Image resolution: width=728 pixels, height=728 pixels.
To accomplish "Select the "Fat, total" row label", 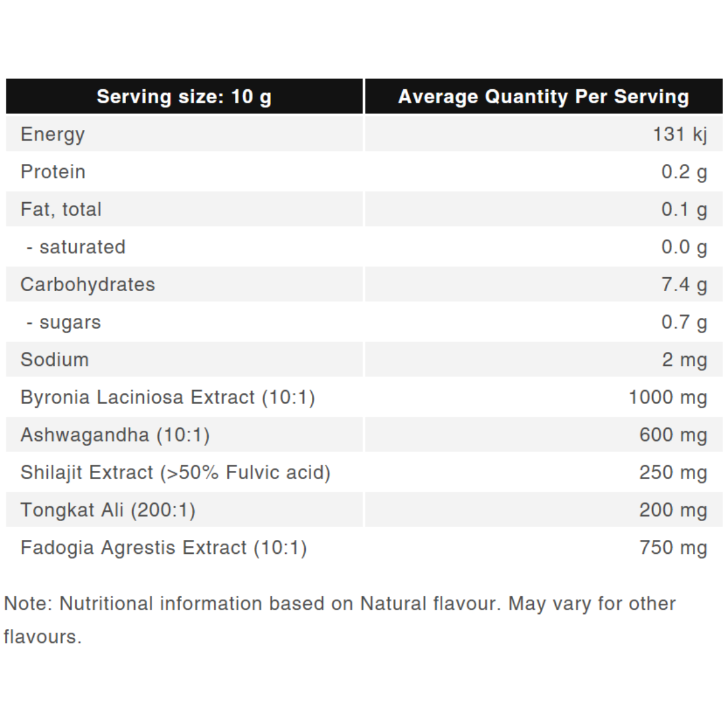I will point(61,209).
